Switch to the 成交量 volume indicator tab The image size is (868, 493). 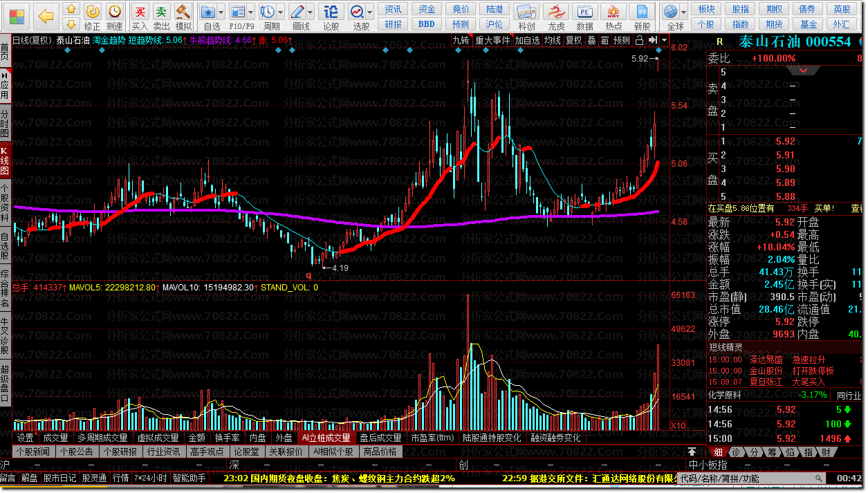click(x=55, y=438)
